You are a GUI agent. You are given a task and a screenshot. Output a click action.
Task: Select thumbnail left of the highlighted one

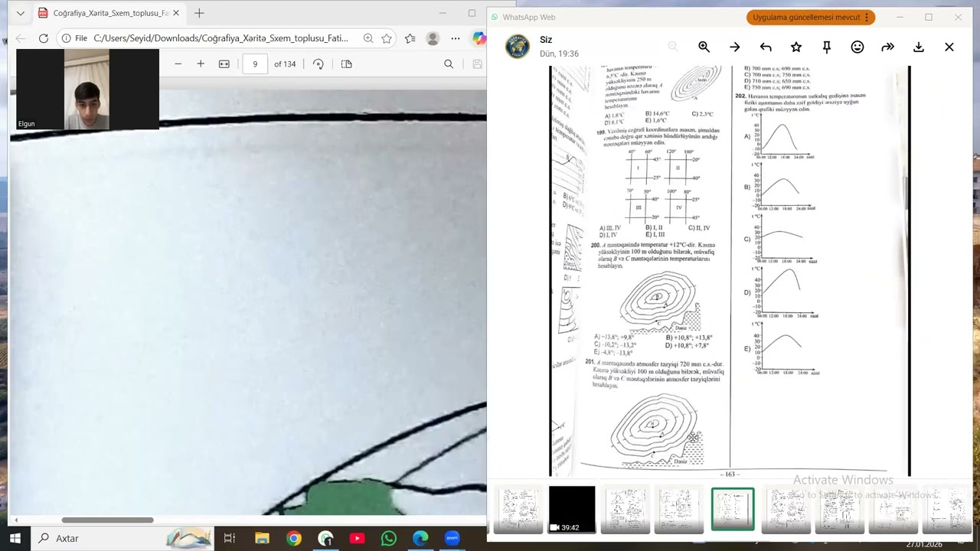(x=679, y=509)
